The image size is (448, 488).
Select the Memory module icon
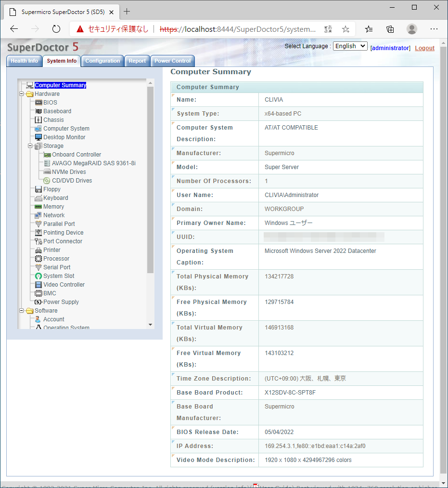38,207
